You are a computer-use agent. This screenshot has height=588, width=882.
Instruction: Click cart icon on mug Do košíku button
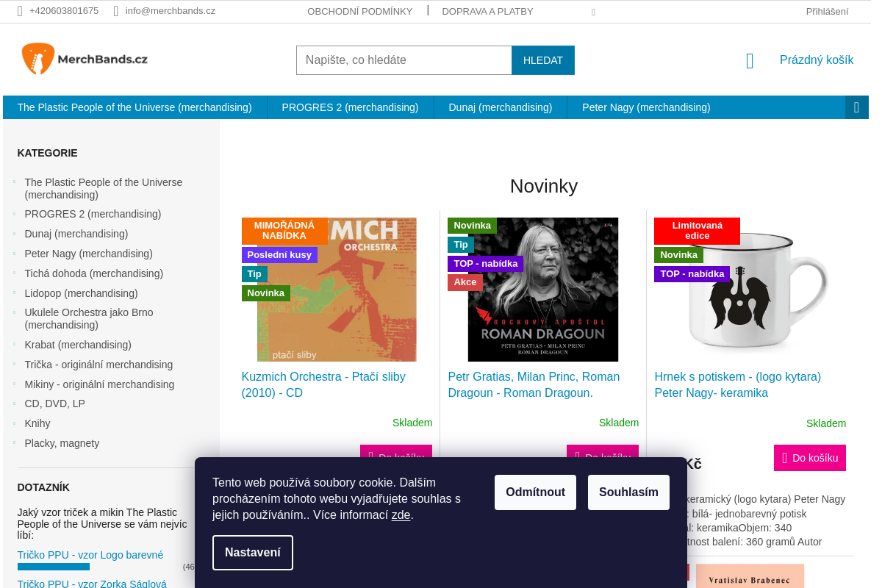pyautogui.click(x=785, y=458)
